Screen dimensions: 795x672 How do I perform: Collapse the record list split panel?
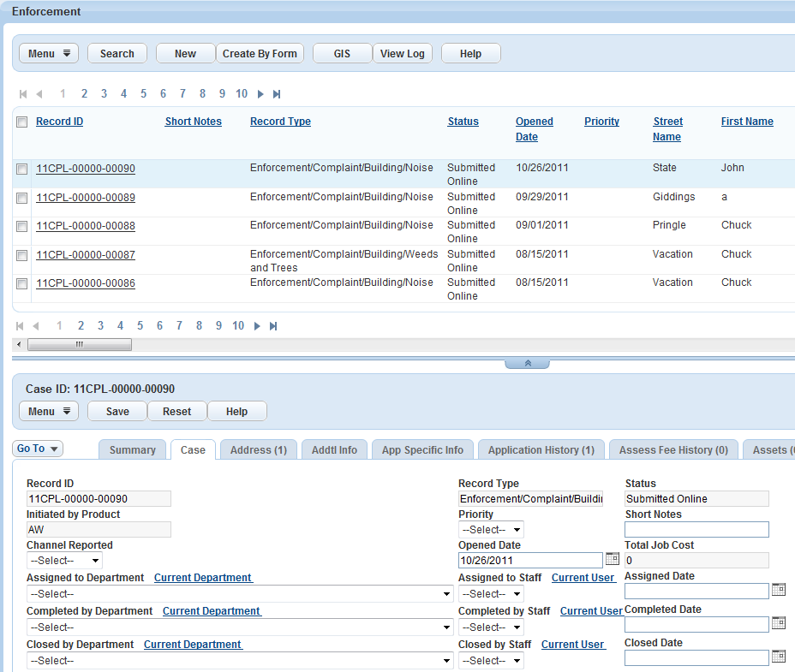tap(527, 364)
